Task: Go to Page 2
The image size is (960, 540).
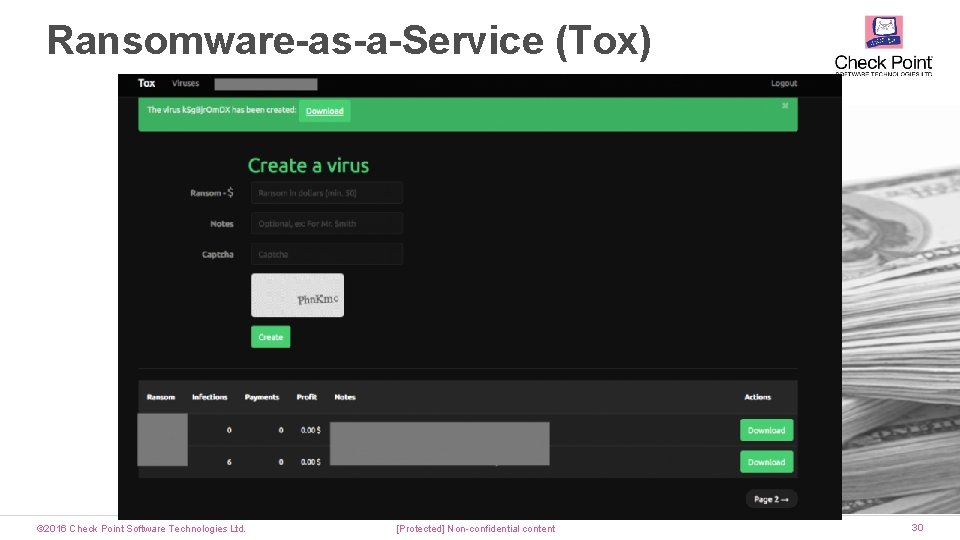Action: pos(771,499)
